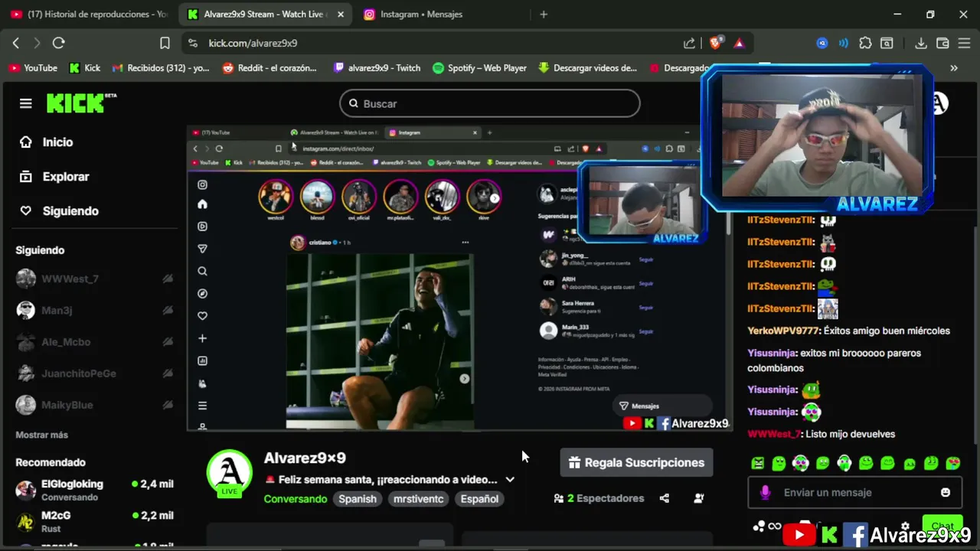The height and width of the screenshot is (551, 980).
Task: Open the Recibidos (312) bookmark
Action: pyautogui.click(x=161, y=68)
